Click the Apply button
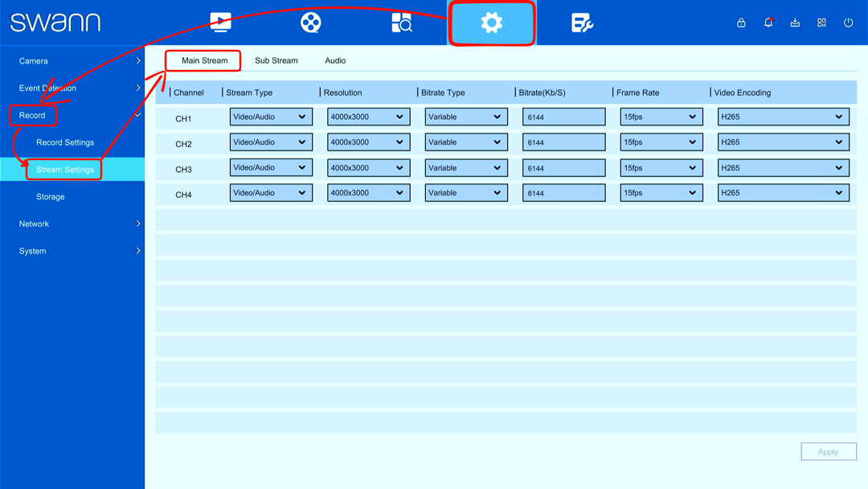Viewport: 868px width, 489px height. point(828,451)
